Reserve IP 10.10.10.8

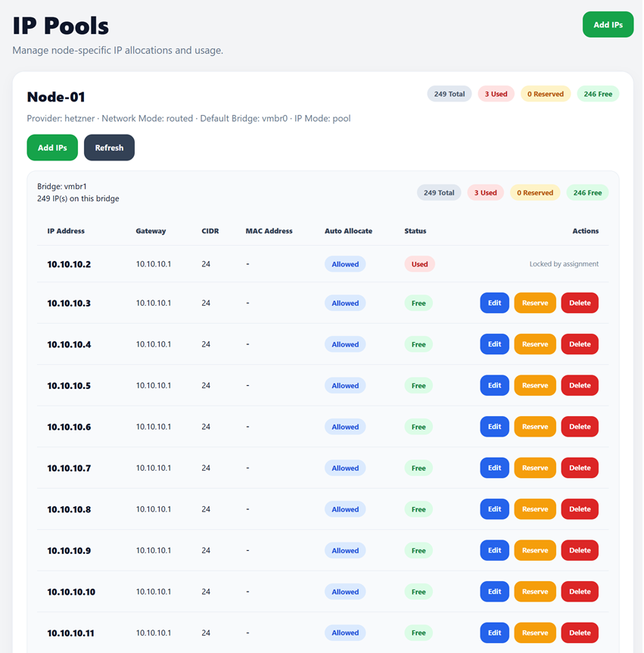click(x=535, y=509)
